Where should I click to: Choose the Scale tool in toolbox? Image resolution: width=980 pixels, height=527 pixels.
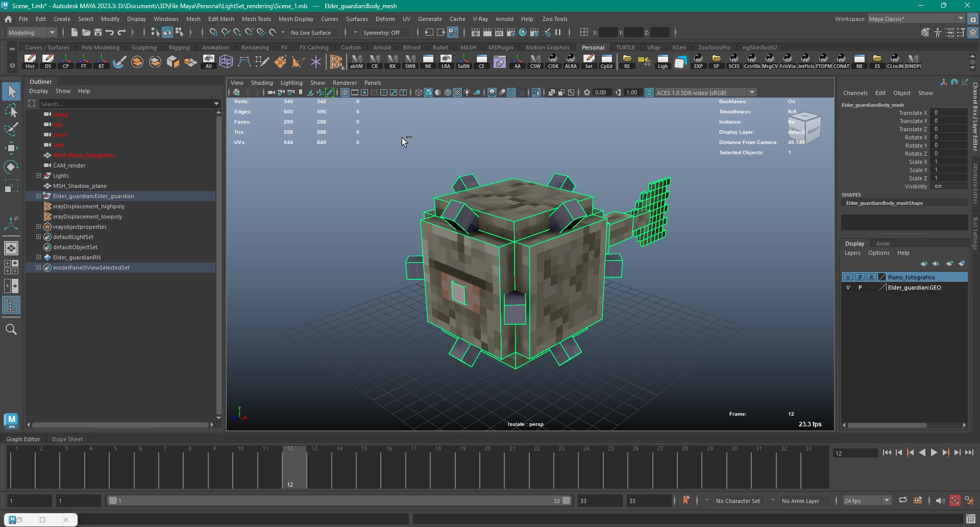click(11, 185)
